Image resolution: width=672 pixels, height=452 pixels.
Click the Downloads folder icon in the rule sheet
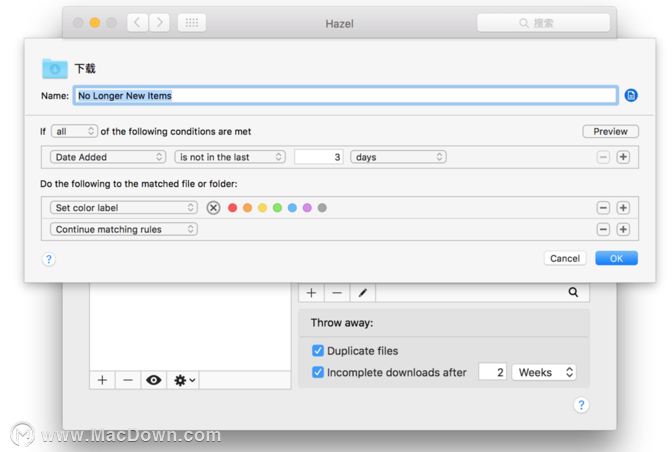(54, 69)
